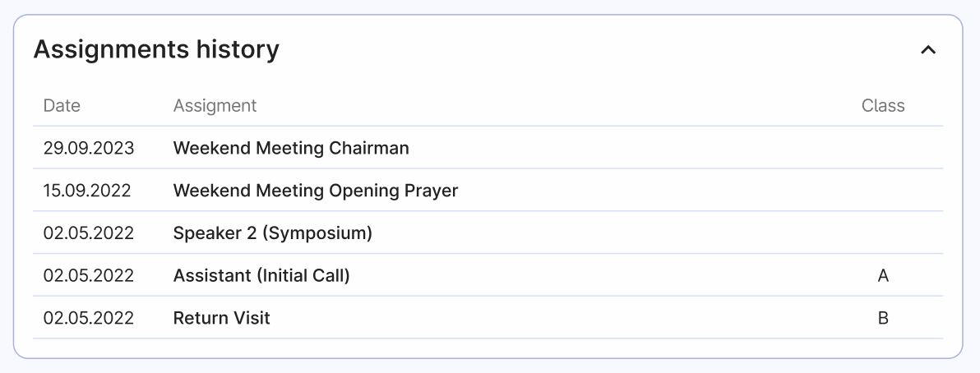The width and height of the screenshot is (980, 373).
Task: Click empty class cell for Speaker 2 (Symposium)
Action: pyautogui.click(x=883, y=234)
